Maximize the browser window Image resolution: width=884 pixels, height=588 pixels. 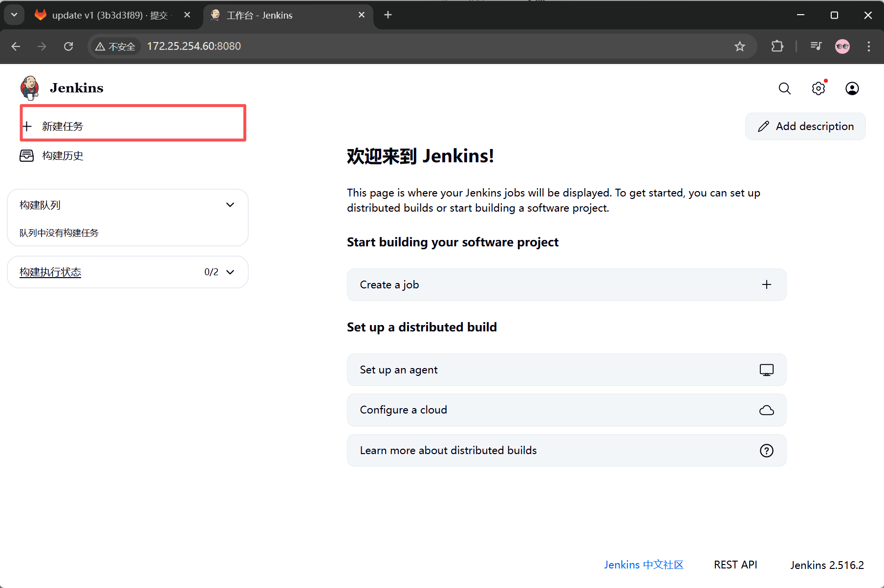click(x=834, y=15)
